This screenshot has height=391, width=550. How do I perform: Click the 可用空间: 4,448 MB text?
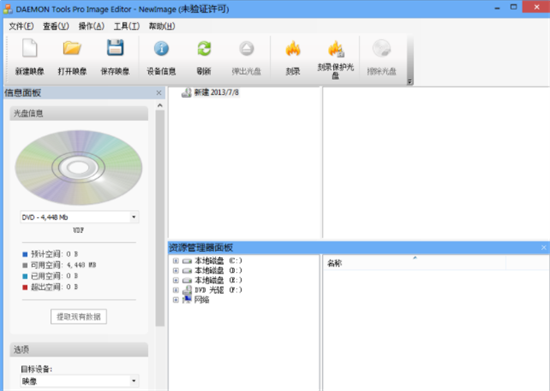click(x=63, y=265)
